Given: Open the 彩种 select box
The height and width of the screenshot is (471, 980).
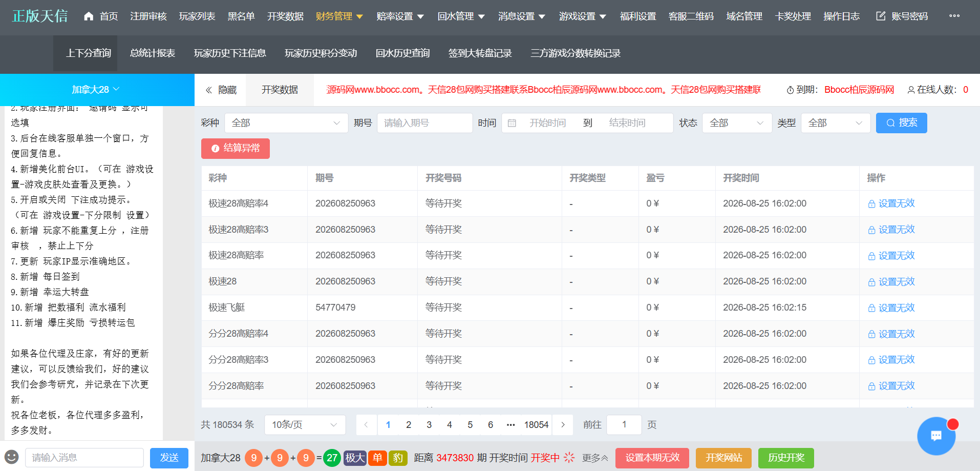Looking at the screenshot, I should 286,123.
